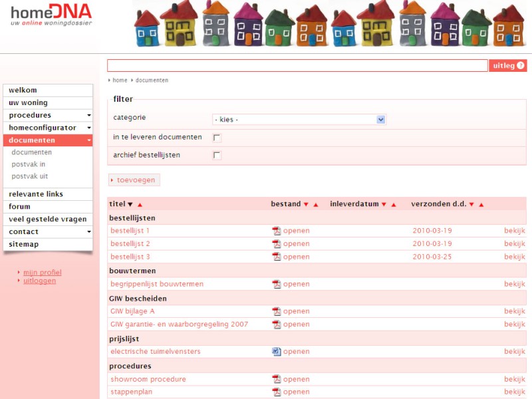Image resolution: width=532 pixels, height=399 pixels.
Task: Tick 'in te leveren documenten' checkbox
Action: point(217,138)
